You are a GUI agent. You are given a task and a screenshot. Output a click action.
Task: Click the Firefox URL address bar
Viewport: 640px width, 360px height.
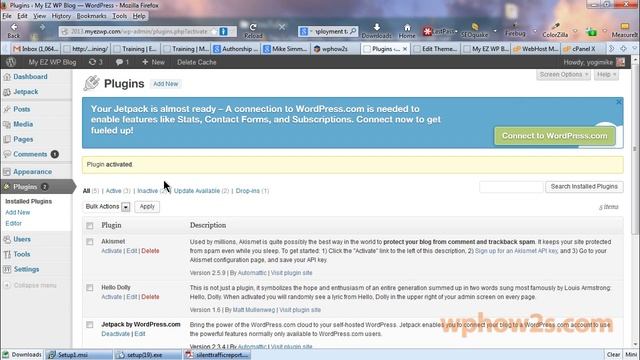point(139,31)
